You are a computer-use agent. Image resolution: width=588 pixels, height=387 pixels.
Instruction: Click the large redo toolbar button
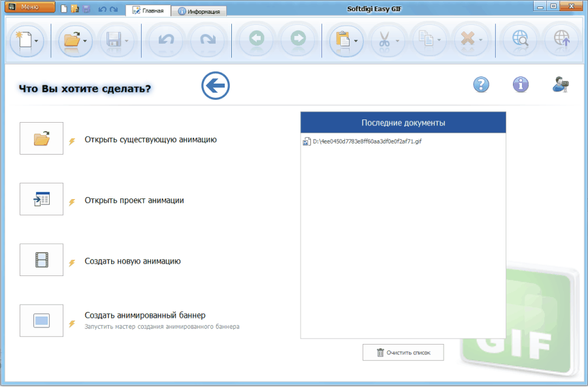(207, 40)
